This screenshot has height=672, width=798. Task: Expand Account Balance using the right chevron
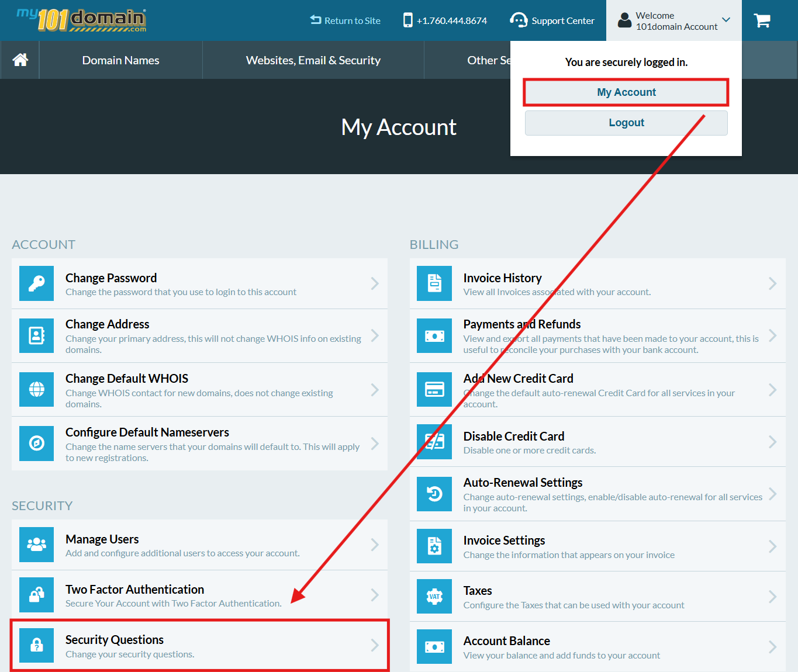pyautogui.click(x=772, y=647)
